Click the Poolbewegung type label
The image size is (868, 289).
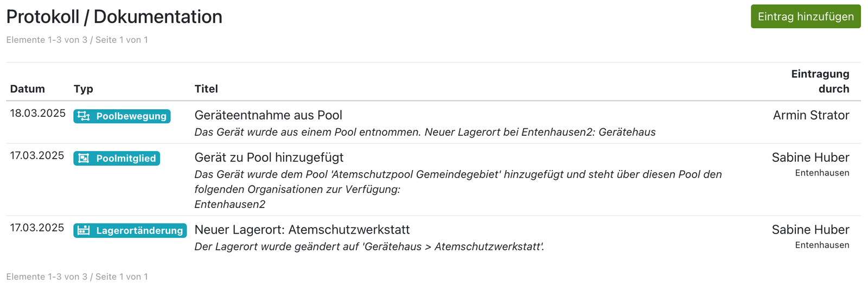(x=131, y=116)
